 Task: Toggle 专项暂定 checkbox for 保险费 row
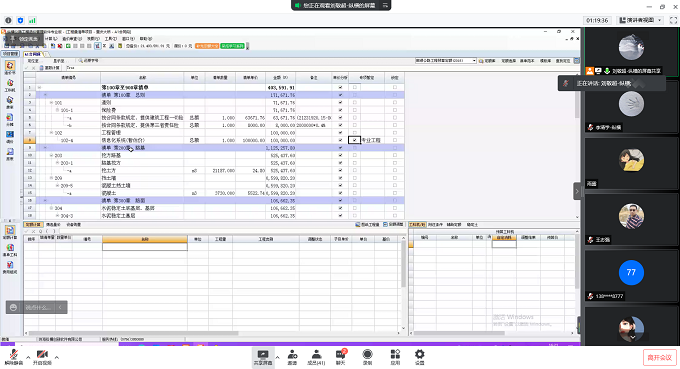[x=354, y=110]
